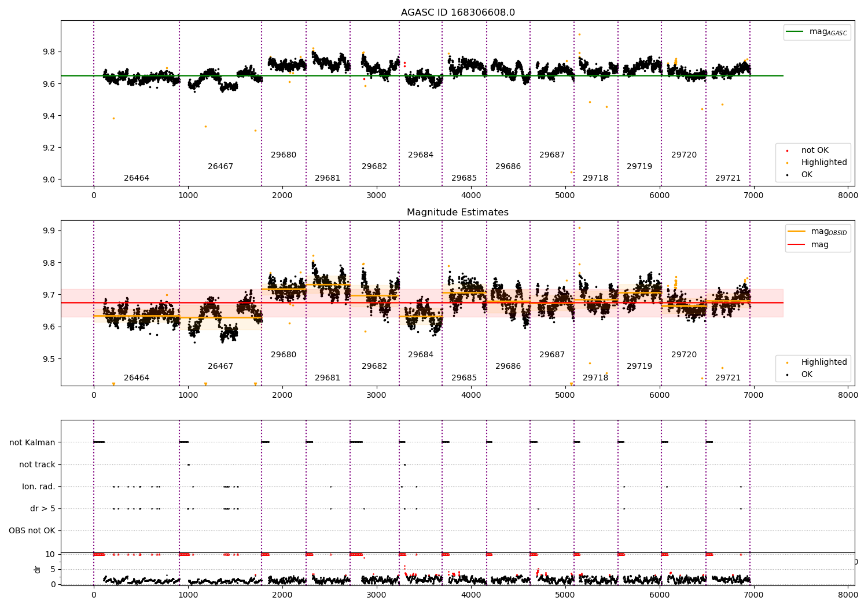Click x-axis tick '4000' under middle plot
This screenshot has height=608, width=868.
tap(471, 395)
